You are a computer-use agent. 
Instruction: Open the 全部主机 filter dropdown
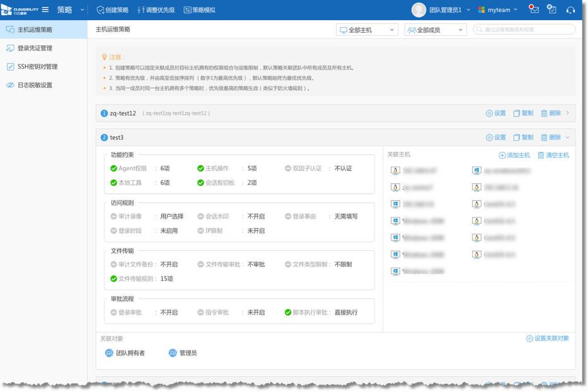click(367, 30)
